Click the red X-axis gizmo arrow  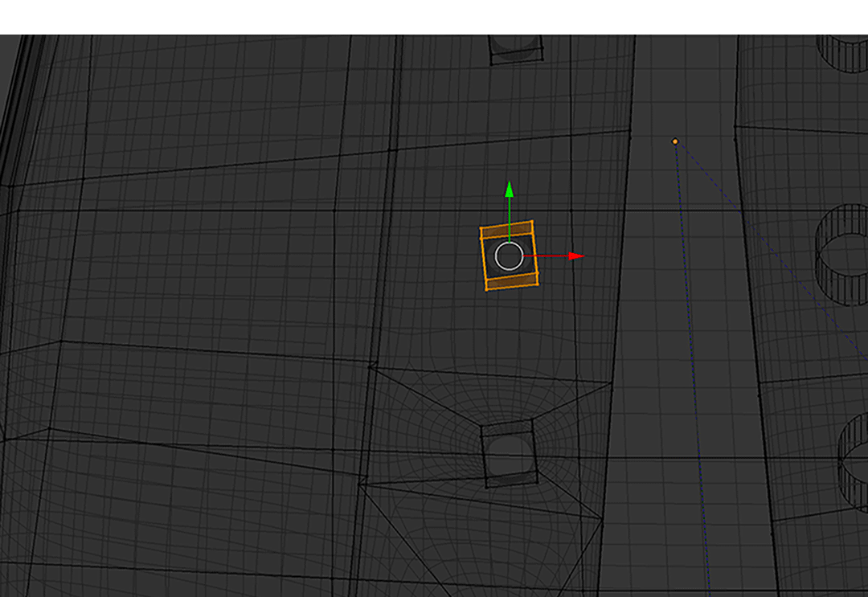[576, 256]
